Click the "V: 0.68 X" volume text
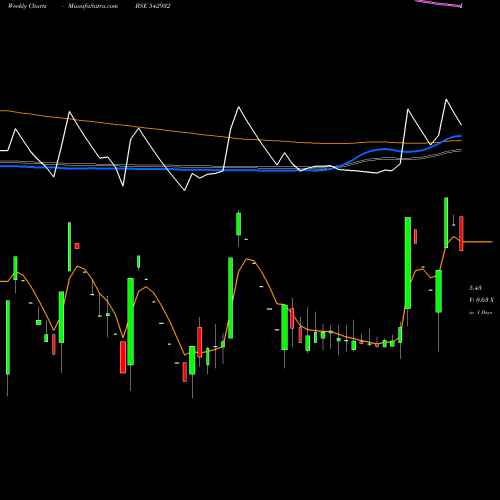The image size is (500, 500). (x=481, y=300)
